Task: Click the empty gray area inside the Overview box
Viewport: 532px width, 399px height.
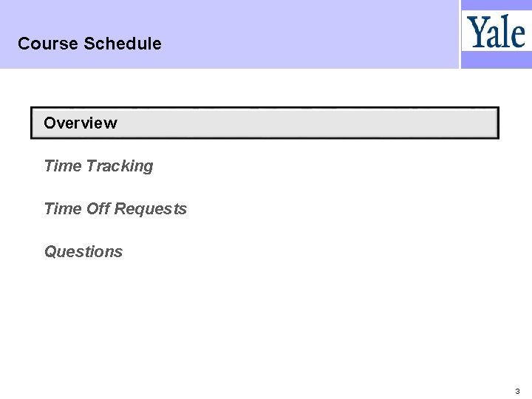Action: 305,123
